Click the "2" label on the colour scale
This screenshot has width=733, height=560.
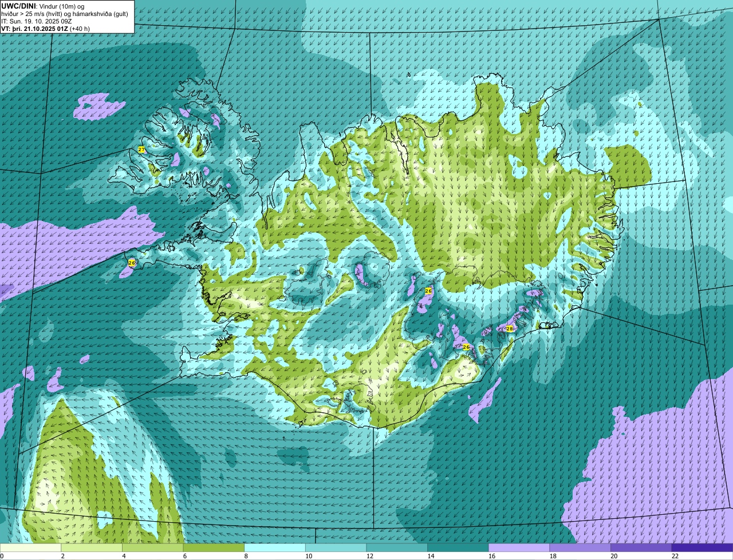(62, 555)
